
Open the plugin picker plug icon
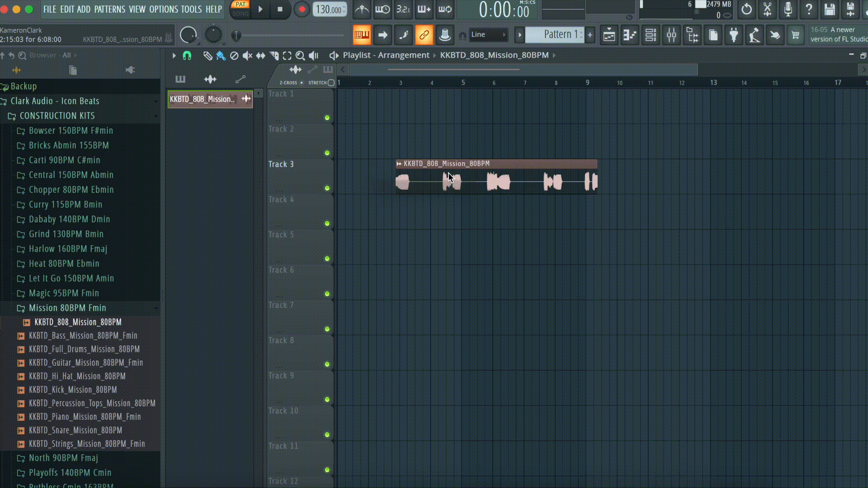[x=734, y=35]
